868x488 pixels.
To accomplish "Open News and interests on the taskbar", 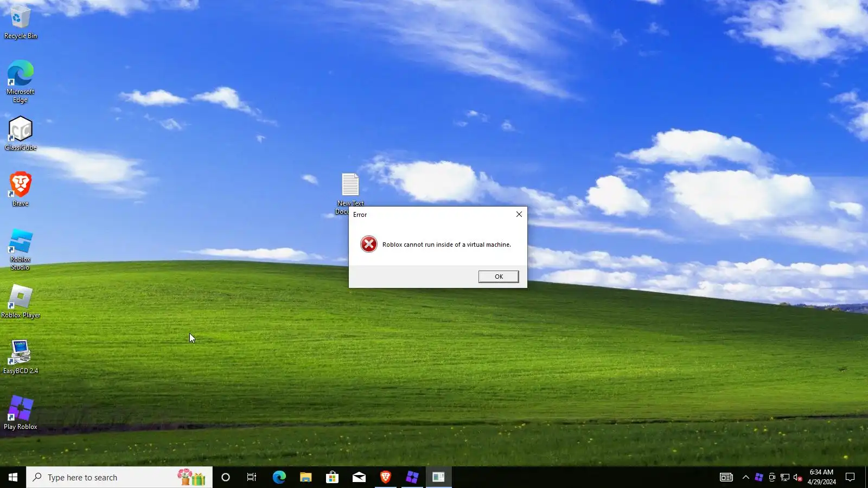I will point(726,477).
